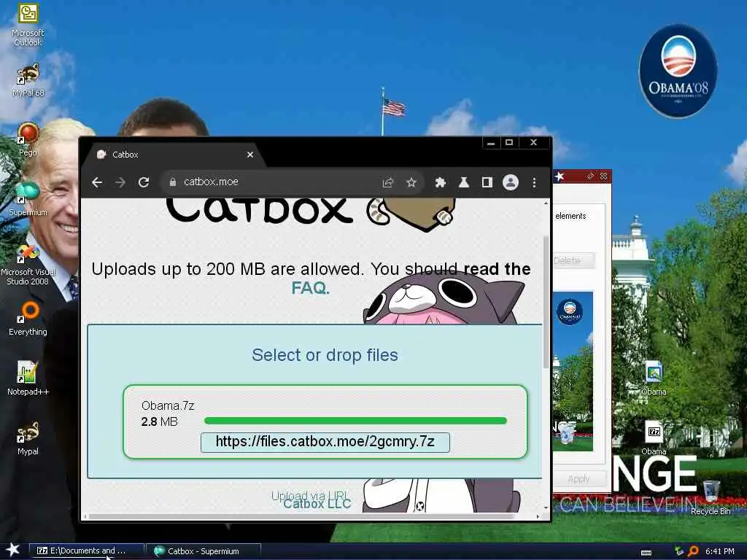
Task: Click the share page icon in address bar
Action: (x=388, y=182)
